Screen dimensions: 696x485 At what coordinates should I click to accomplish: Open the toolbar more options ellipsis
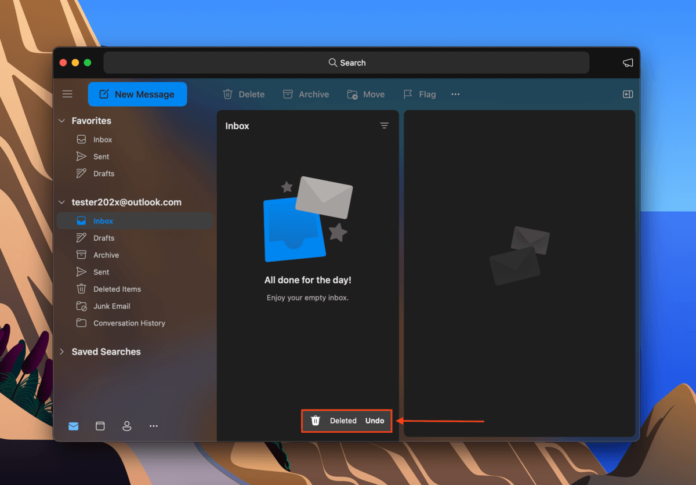455,94
